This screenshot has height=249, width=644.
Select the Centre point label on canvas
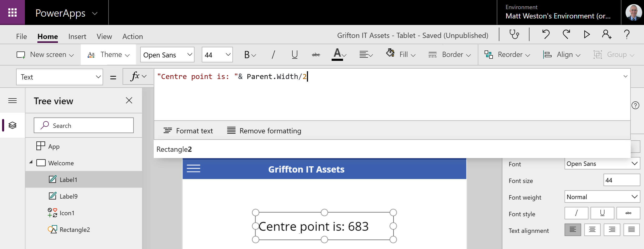pyautogui.click(x=324, y=226)
